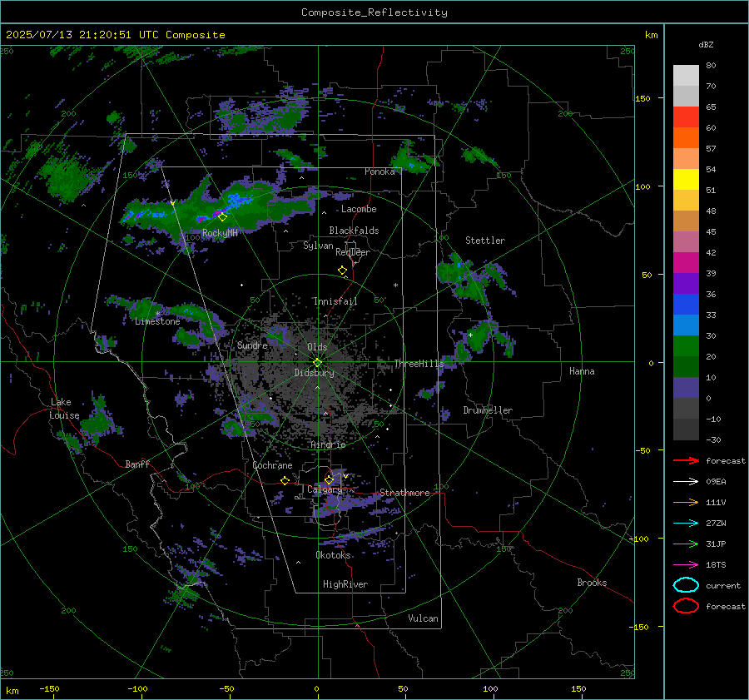
Task: Click the Composite_Reflectivity title
Action: 374,12
